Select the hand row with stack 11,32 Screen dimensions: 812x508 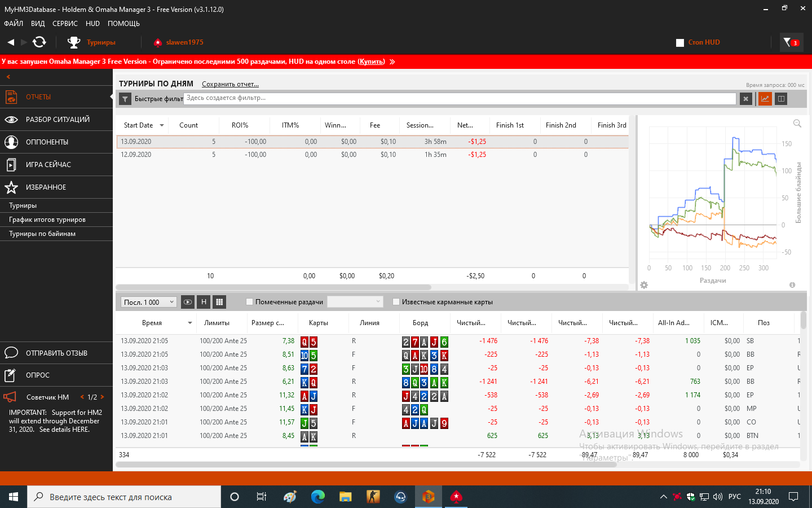pos(458,395)
